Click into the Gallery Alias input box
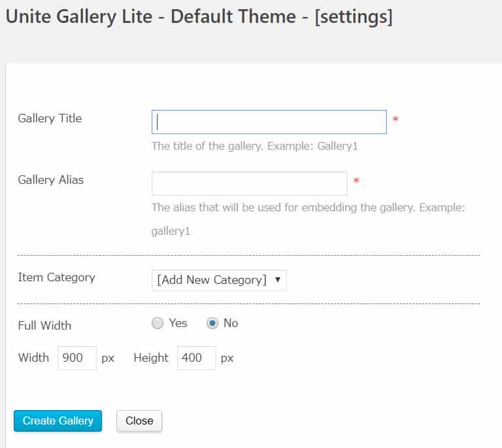The height and width of the screenshot is (448, 502). (x=250, y=184)
